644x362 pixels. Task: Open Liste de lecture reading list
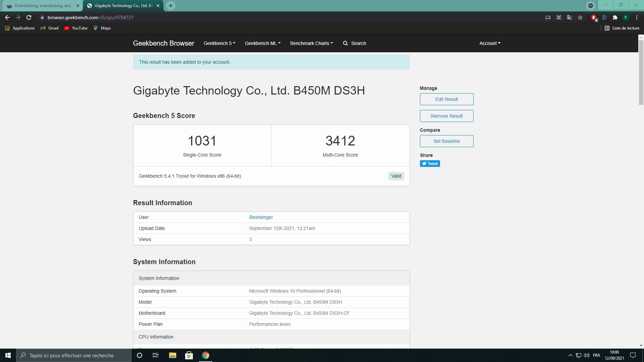point(622,28)
